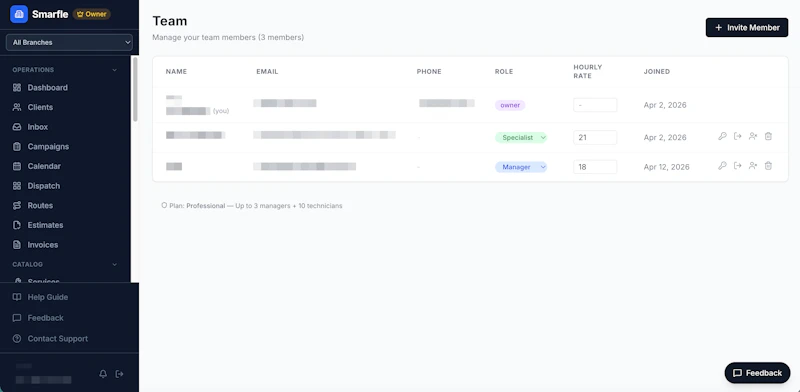
Task: Edit the hourly rate field showing 21
Action: tap(595, 137)
